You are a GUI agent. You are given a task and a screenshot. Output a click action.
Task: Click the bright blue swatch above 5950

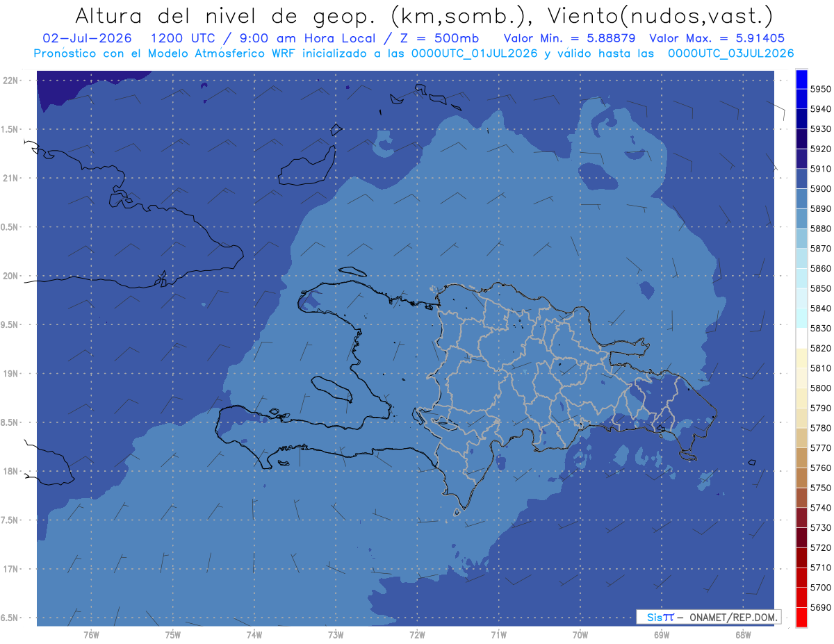801,80
